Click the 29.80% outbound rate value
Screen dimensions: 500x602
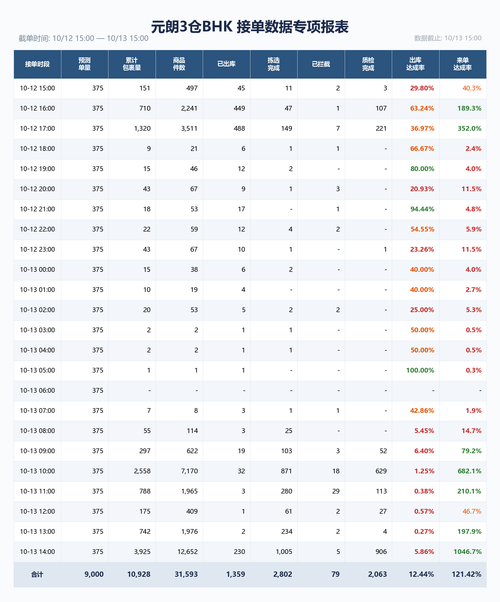pyautogui.click(x=422, y=88)
